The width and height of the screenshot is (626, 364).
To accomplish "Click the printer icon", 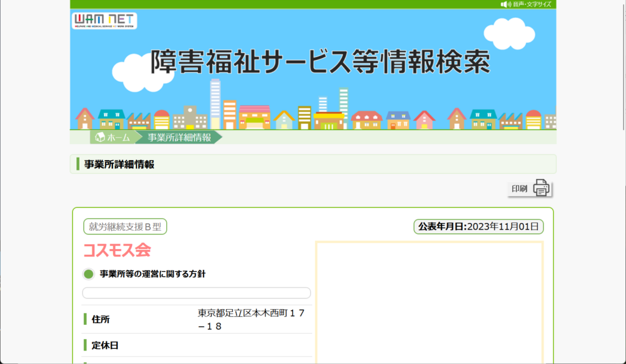I will [x=542, y=188].
